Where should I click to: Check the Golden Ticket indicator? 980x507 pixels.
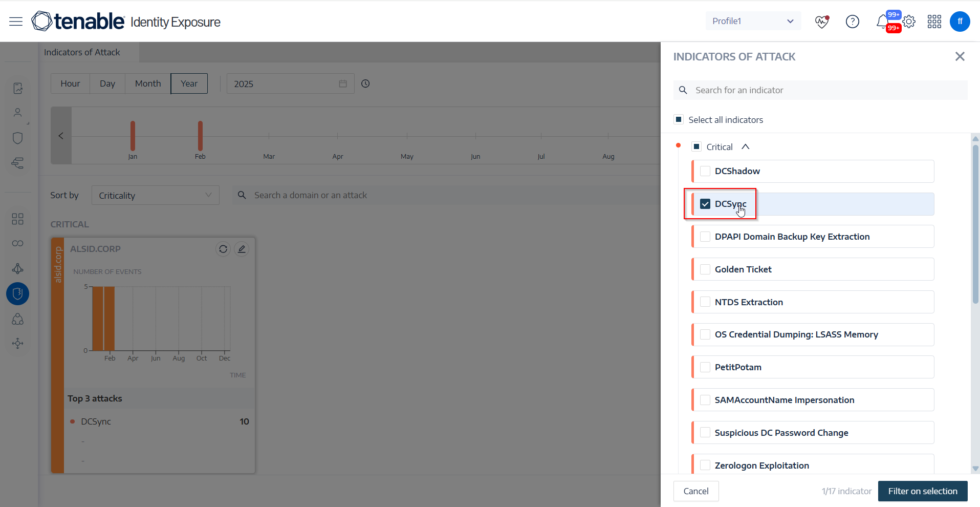point(705,269)
